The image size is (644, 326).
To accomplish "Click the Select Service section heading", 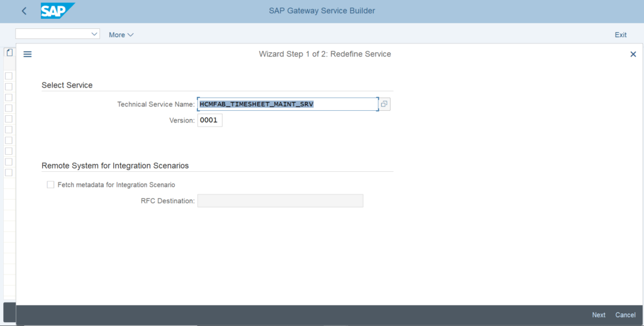I will (67, 85).
